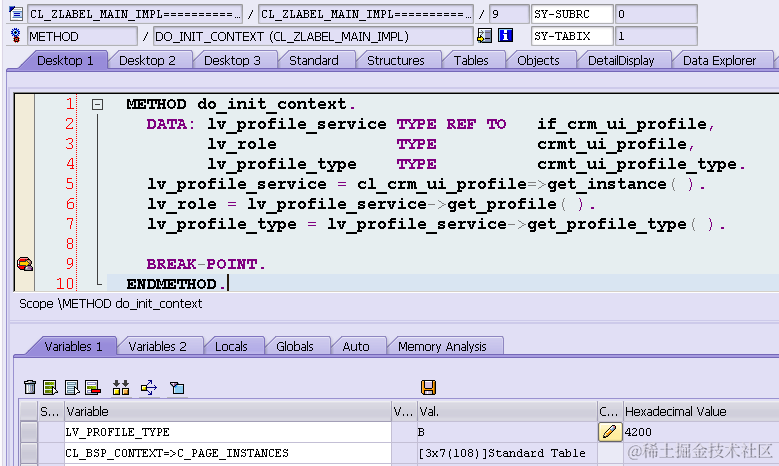
Task: Click the method gear icon beside METHOD field
Action: click(x=16, y=35)
